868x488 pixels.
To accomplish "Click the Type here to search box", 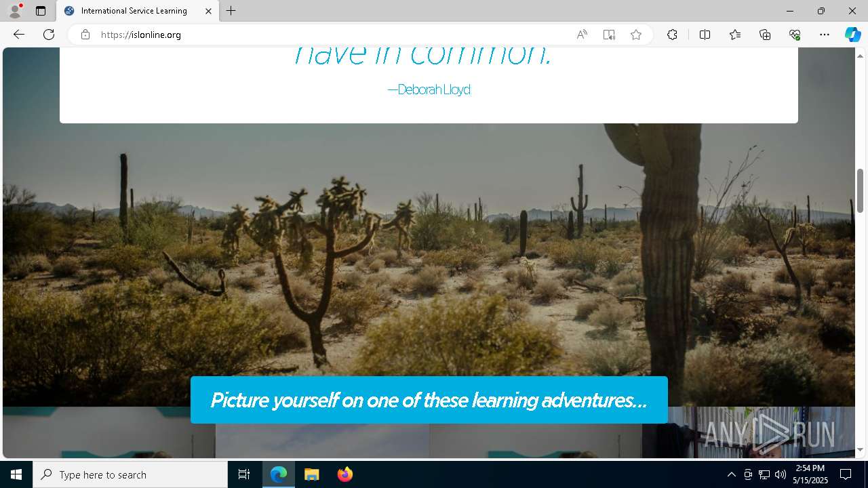I will [x=130, y=474].
